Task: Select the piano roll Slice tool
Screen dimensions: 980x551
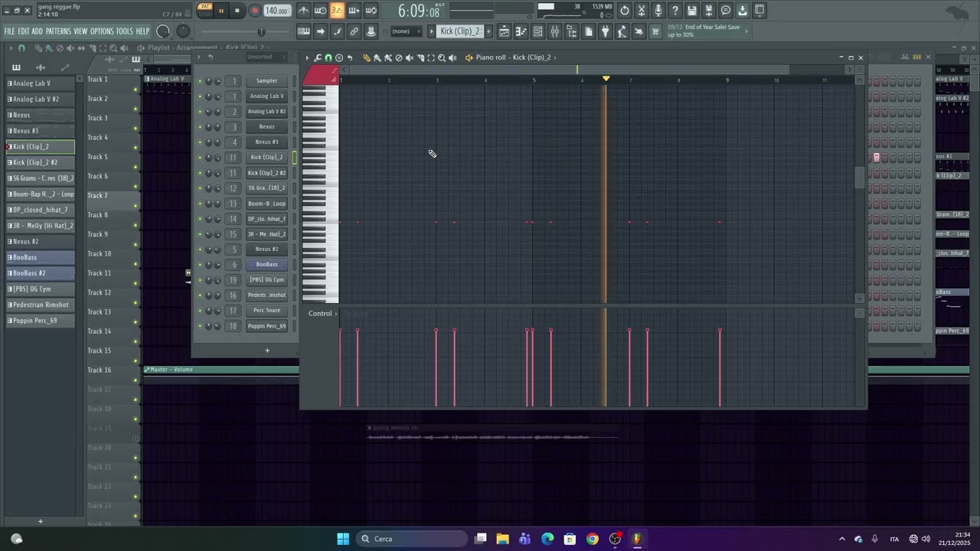Action: (x=420, y=57)
